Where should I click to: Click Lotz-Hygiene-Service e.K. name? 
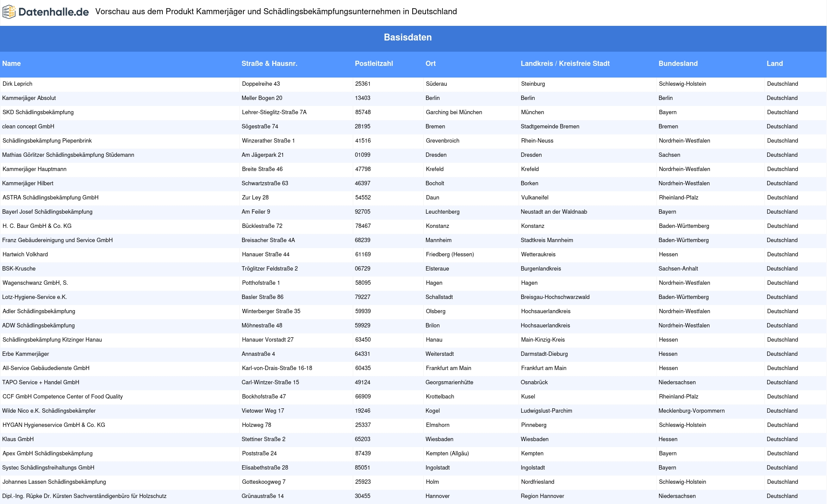point(34,297)
